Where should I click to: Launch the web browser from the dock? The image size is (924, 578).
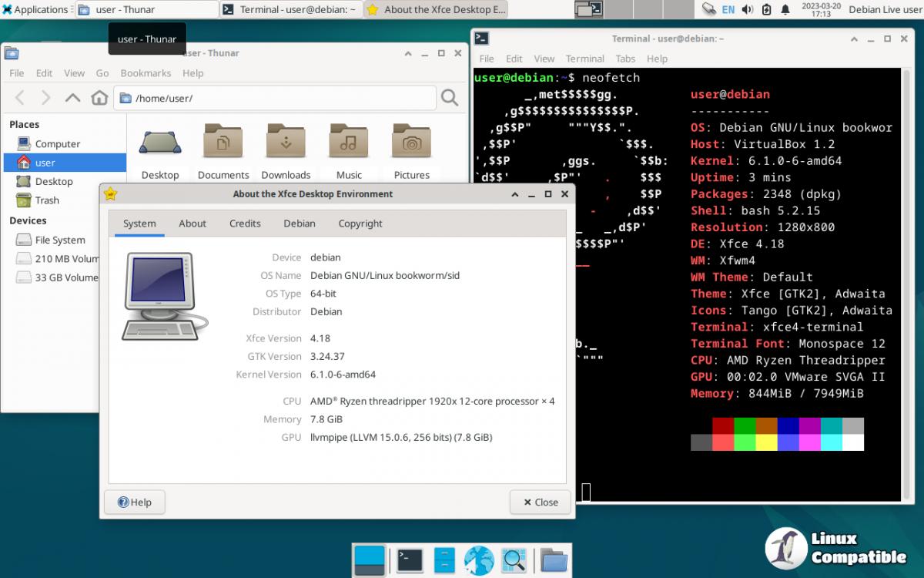[478, 560]
